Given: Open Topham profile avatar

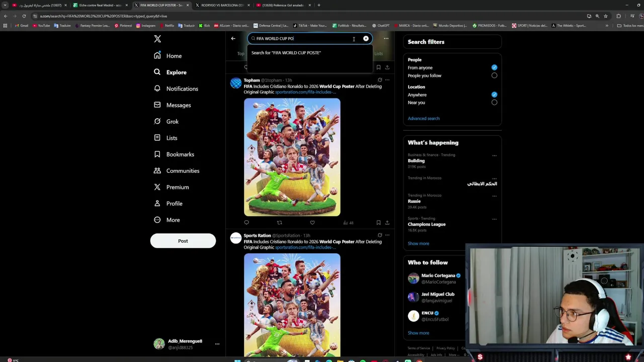Looking at the screenshot, I should tap(235, 83).
